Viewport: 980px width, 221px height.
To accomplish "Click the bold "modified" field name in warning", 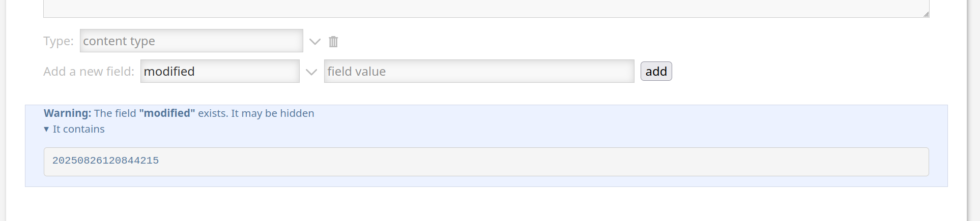I will (167, 113).
